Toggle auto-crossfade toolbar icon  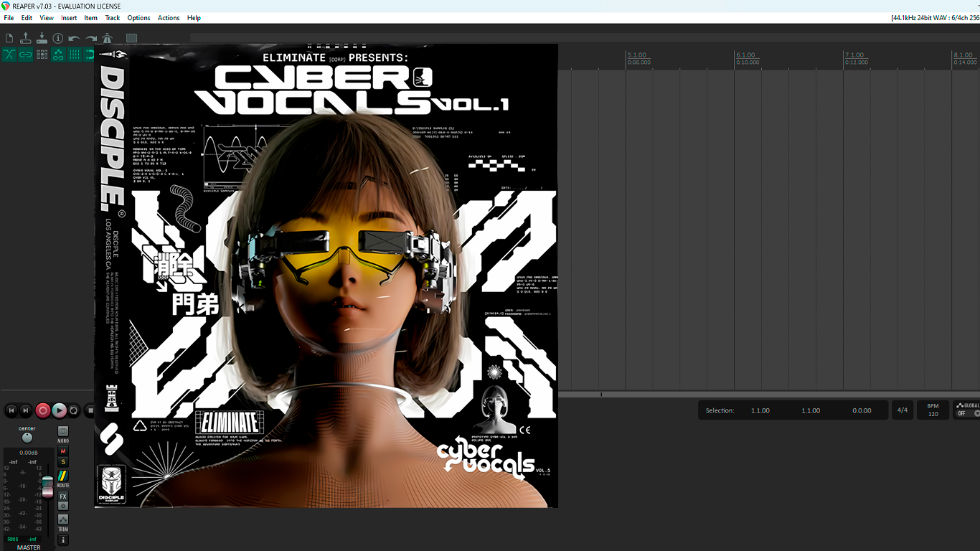click(x=9, y=55)
